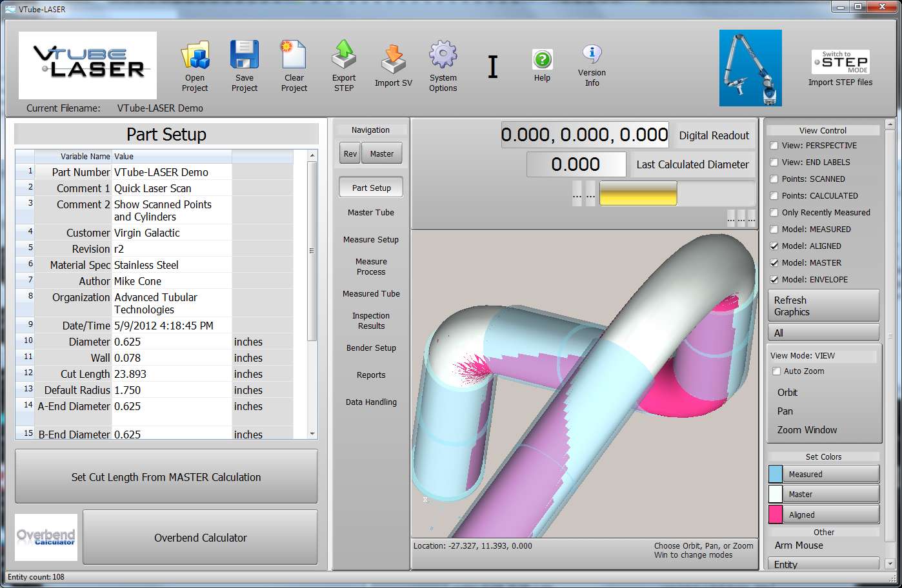Open System Options gear icon
Viewport: 902px width, 588px height.
(x=443, y=55)
